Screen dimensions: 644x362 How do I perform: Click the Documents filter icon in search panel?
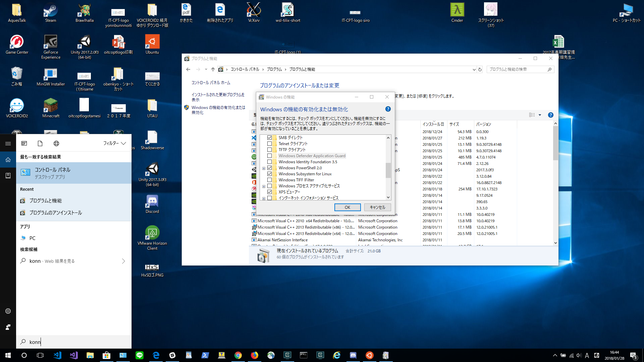[x=40, y=143]
